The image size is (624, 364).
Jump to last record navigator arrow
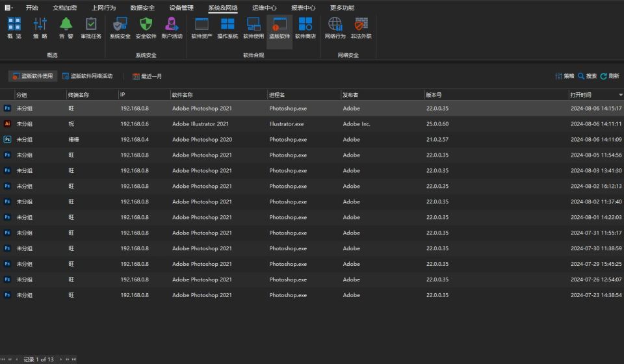(74, 359)
